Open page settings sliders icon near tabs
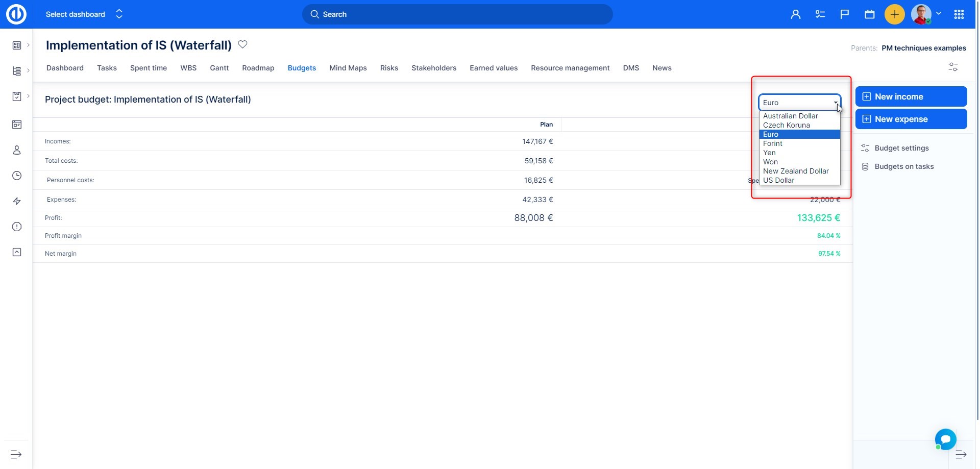Screen dimensions: 980x469 coord(953,67)
